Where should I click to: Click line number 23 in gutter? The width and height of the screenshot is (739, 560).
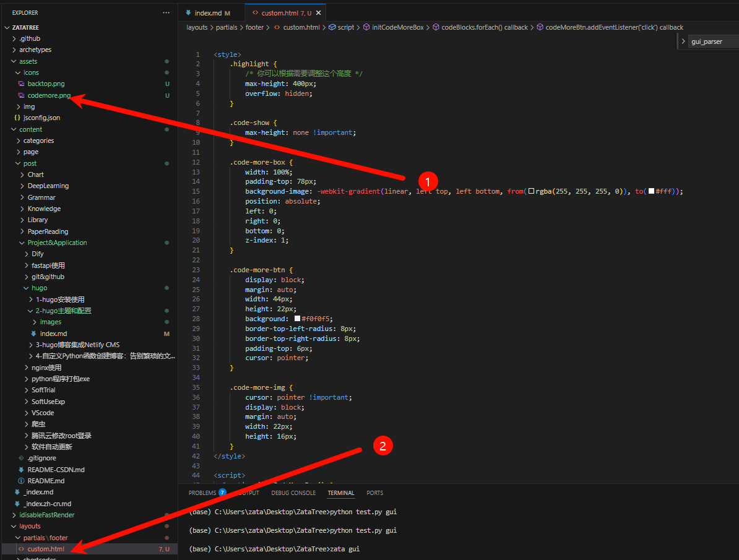196,270
